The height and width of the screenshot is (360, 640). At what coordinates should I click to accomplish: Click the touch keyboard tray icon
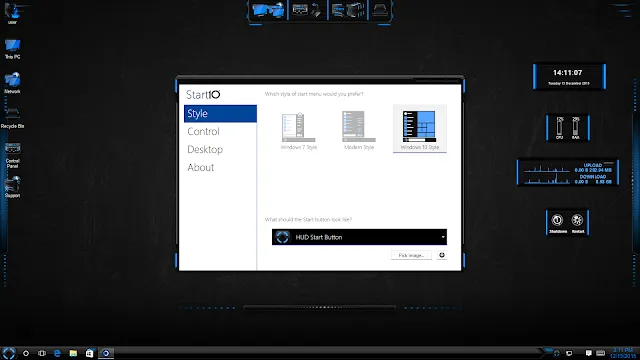point(600,353)
